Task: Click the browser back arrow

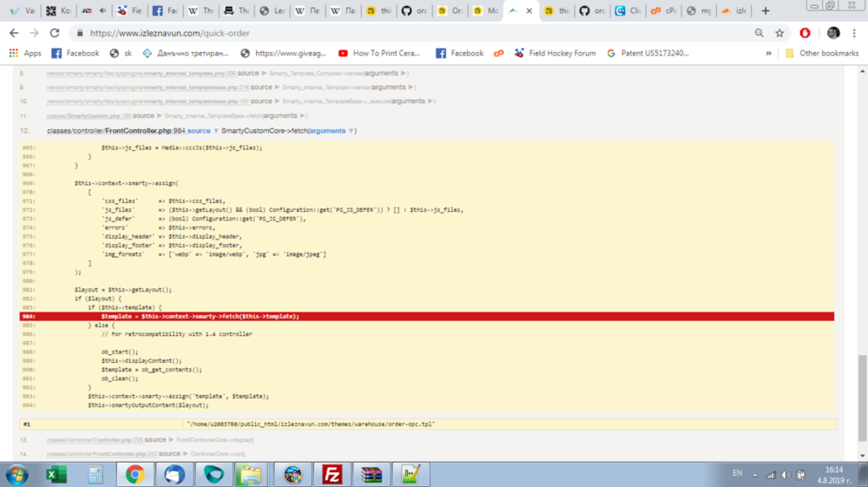Action: (14, 33)
